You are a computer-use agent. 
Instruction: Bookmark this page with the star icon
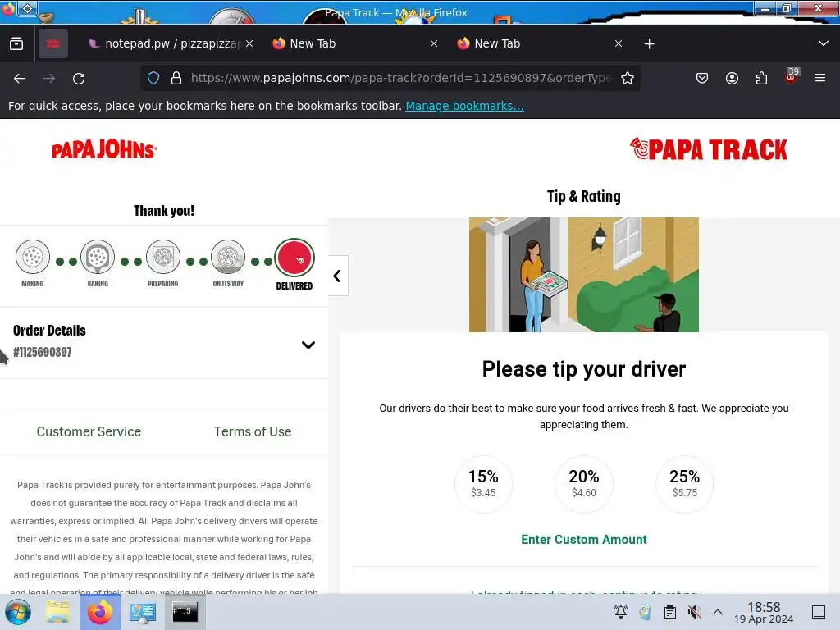(x=628, y=78)
